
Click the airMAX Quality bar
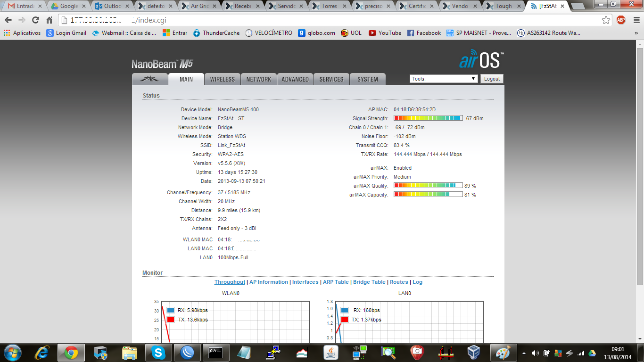point(428,186)
